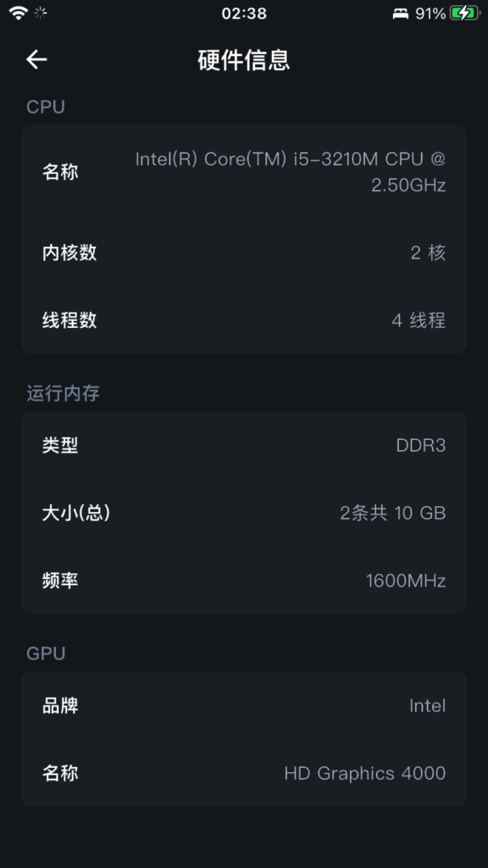The height and width of the screenshot is (868, 488).
Task: Select the 大小(总) row
Action: pyautogui.click(x=244, y=513)
